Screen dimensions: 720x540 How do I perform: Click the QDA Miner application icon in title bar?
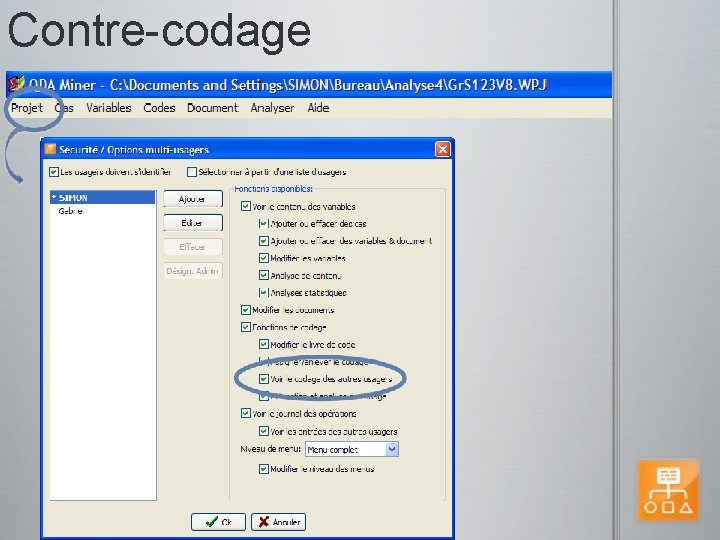click(x=17, y=84)
